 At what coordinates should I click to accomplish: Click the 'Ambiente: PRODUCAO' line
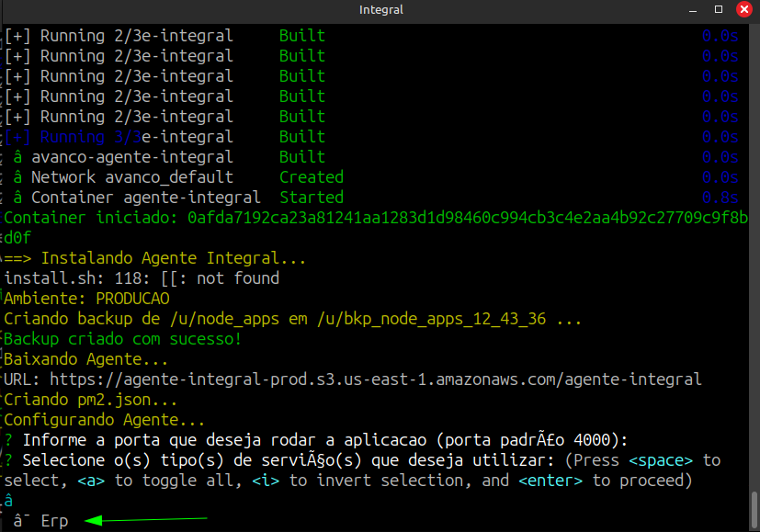point(87,299)
